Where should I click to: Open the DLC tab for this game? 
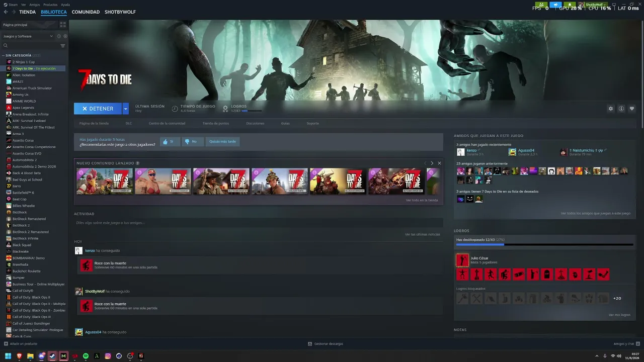(129, 123)
